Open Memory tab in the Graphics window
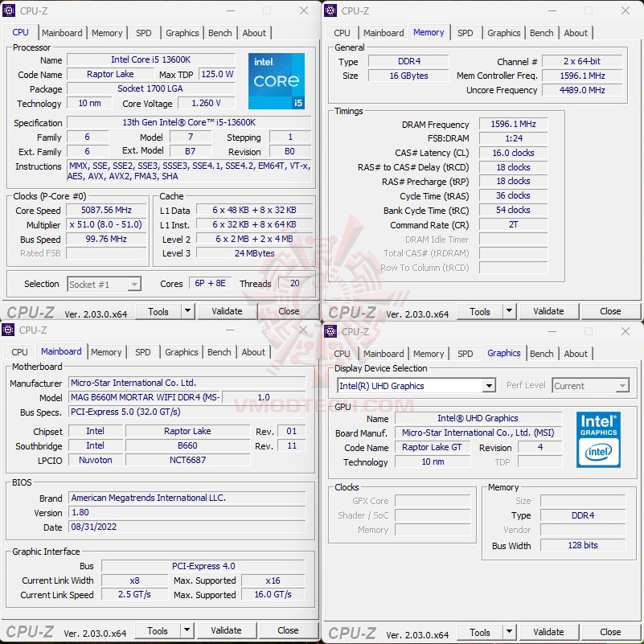Viewport: 644px width, 644px height. (429, 354)
